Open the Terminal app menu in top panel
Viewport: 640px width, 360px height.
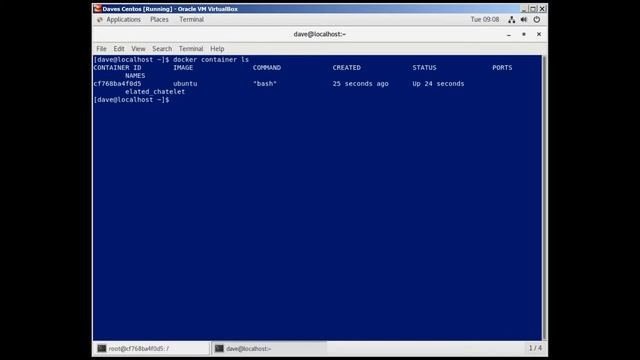click(x=191, y=20)
